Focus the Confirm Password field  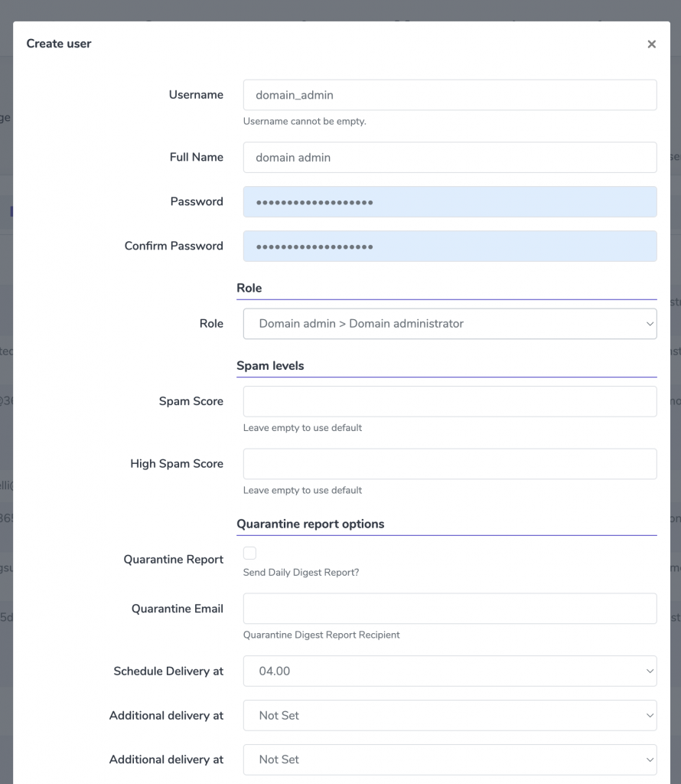450,246
